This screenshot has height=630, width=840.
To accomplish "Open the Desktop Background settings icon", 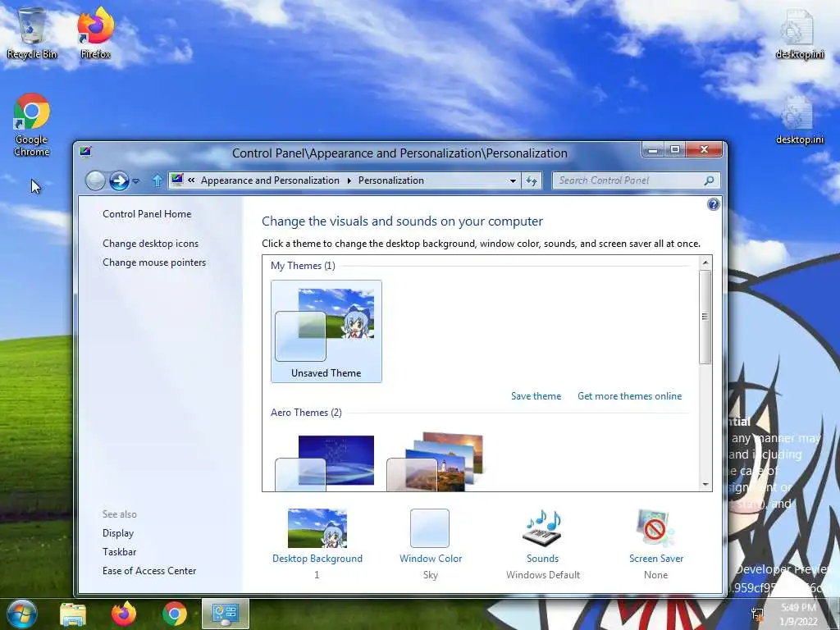I will (x=317, y=528).
